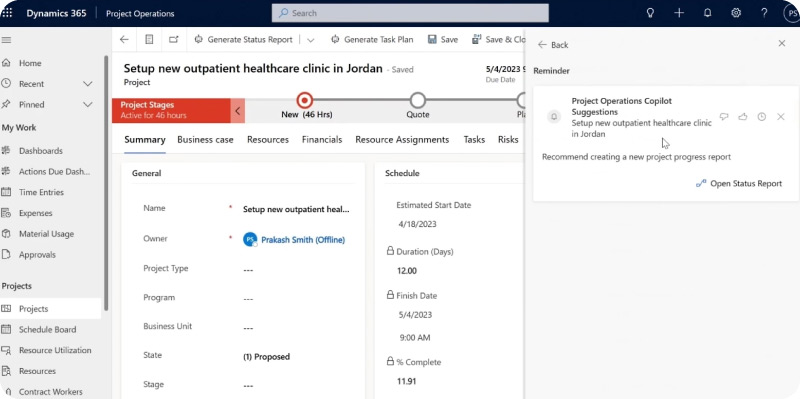Open the settings gear icon
The image size is (800, 399).
736,13
